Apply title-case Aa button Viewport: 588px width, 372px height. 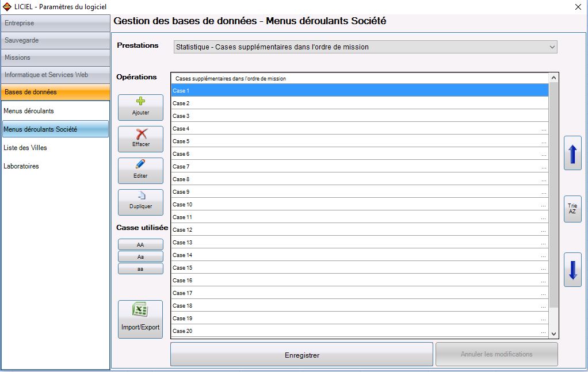[140, 256]
